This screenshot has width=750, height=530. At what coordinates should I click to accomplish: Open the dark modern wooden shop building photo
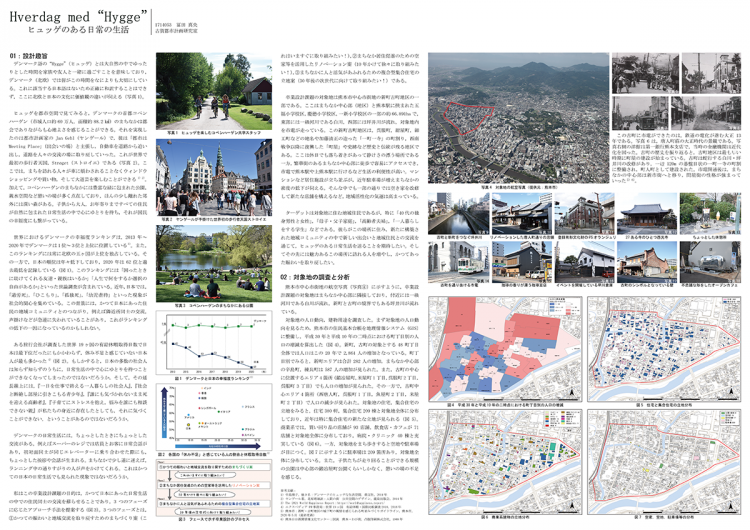point(522,262)
